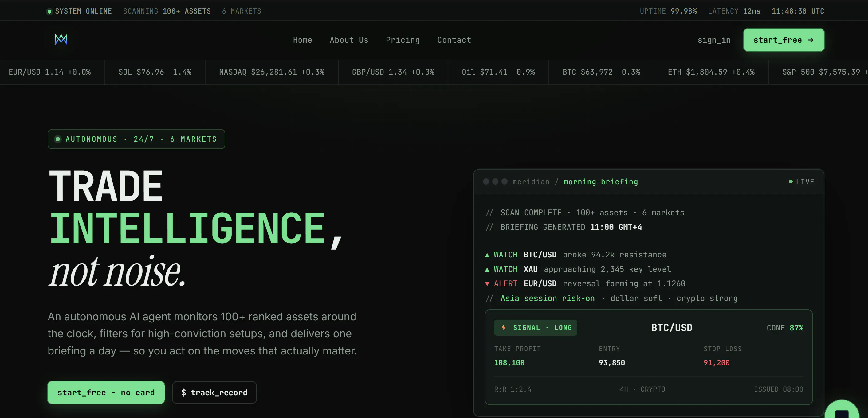This screenshot has height=418, width=868.
Task: Click the start_free header button
Action: (784, 40)
